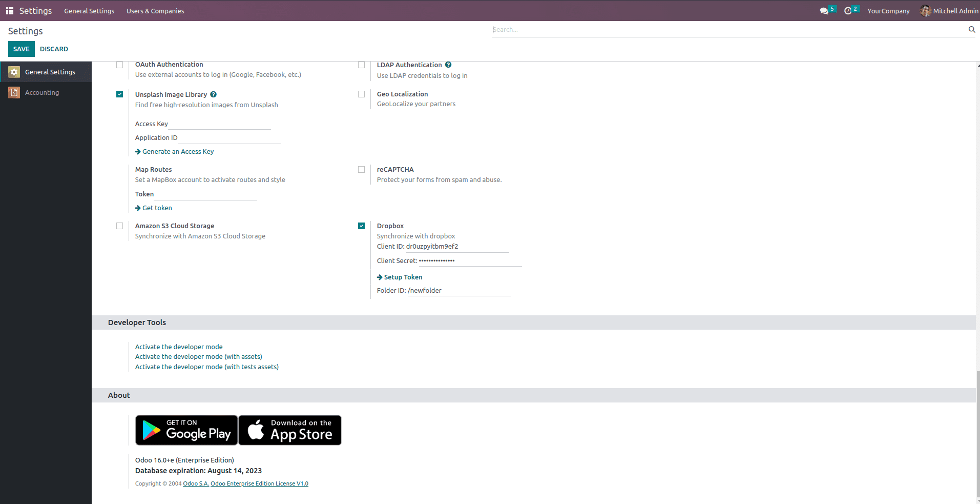
Task: Click the LDAP Authentication help icon
Action: (x=448, y=65)
